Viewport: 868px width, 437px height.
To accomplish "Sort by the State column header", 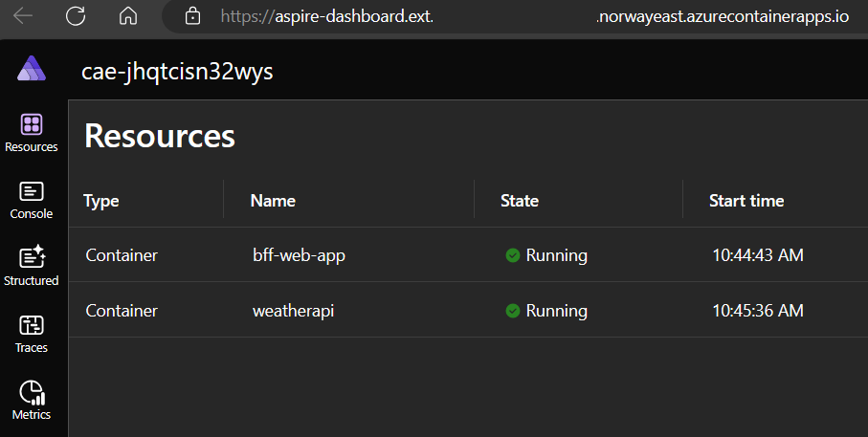I will pyautogui.click(x=520, y=201).
